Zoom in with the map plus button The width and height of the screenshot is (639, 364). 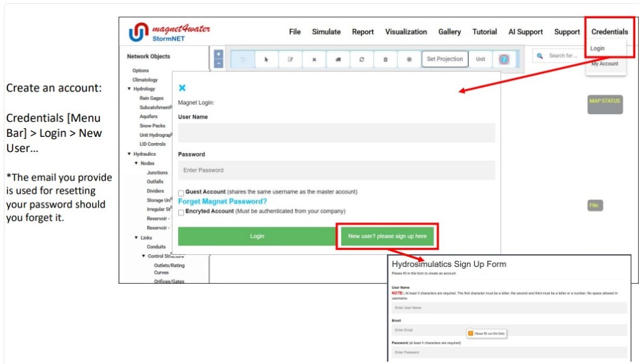coord(218,54)
